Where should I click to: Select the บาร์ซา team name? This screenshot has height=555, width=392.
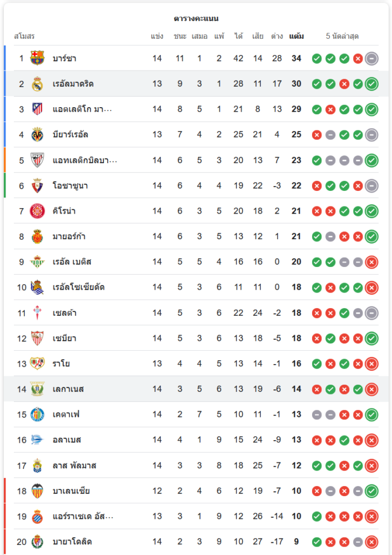coord(64,58)
